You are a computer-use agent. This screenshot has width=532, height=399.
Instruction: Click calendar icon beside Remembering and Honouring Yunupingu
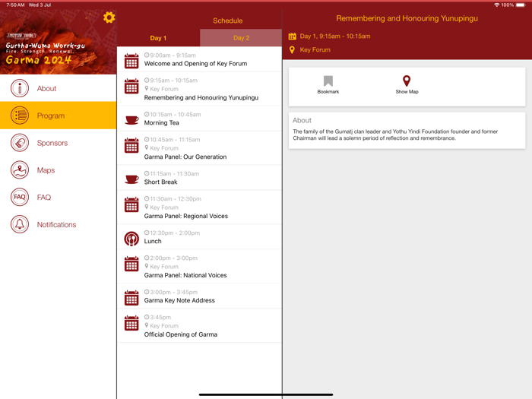click(131, 86)
